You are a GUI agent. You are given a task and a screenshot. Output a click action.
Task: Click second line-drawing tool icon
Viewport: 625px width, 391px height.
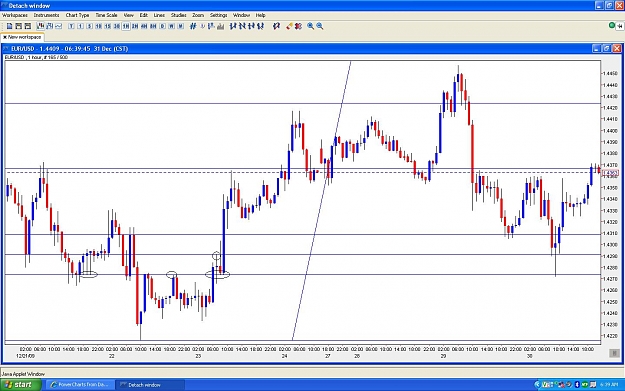point(243,26)
